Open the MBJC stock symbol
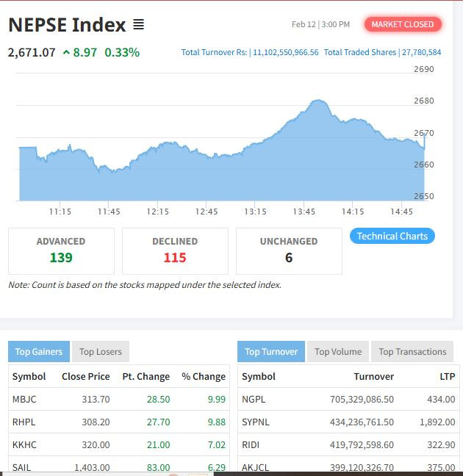 (x=24, y=400)
